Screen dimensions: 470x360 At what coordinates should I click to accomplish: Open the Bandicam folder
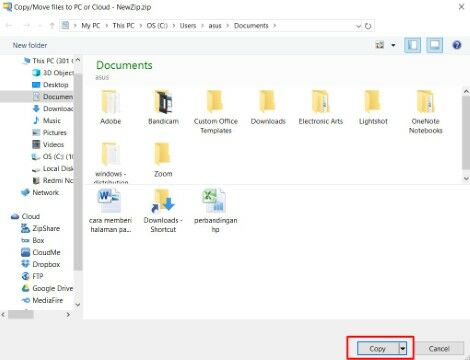click(x=163, y=107)
